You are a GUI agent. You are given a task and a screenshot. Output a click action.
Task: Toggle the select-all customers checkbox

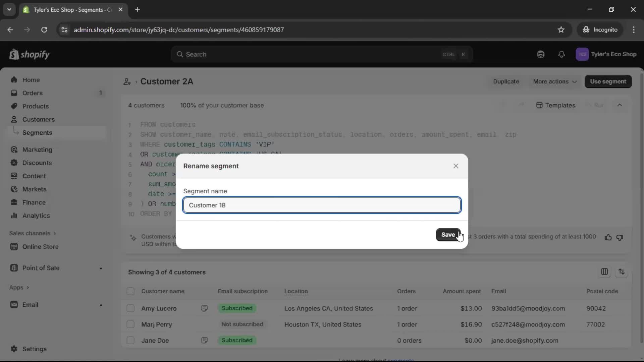tap(130, 291)
